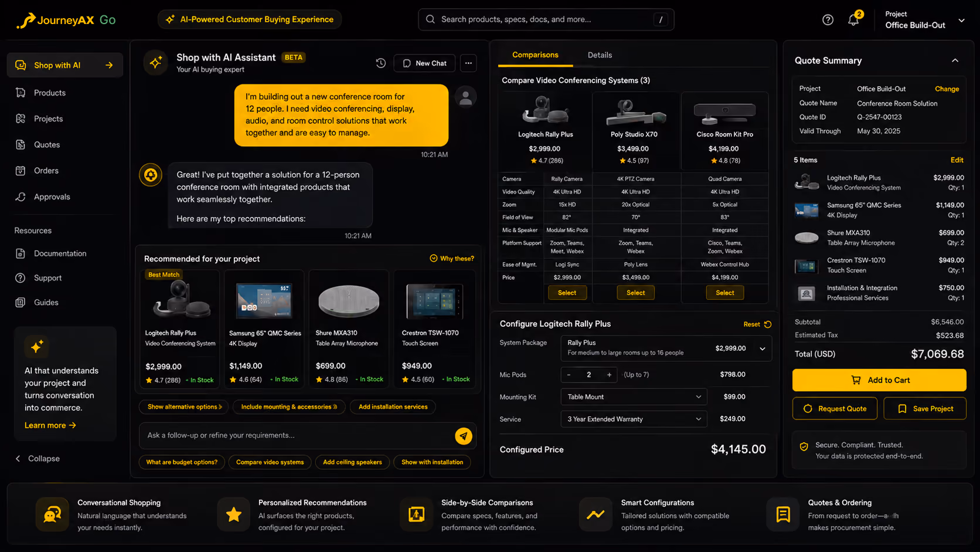Click the AI assistant sparkle icon
The image size is (980, 552).
pos(155,63)
